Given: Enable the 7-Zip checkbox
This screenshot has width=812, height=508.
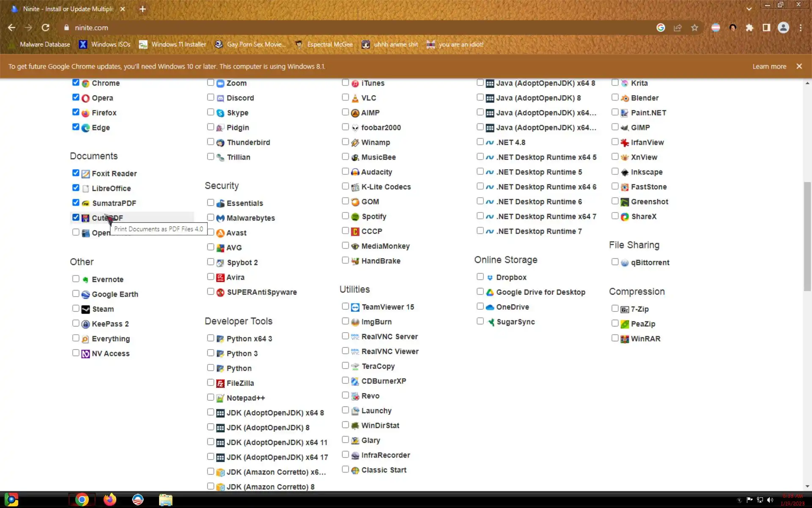Looking at the screenshot, I should click(615, 309).
